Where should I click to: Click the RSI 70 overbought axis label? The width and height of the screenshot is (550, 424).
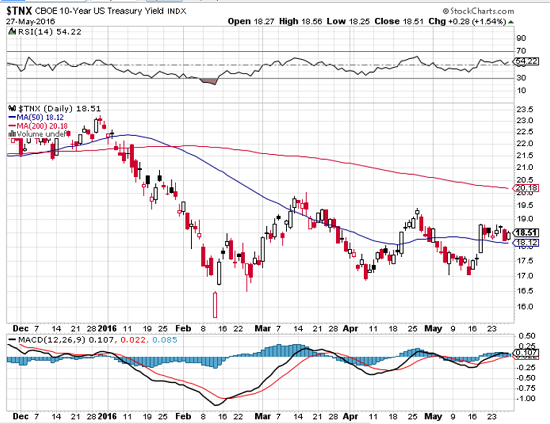521,51
